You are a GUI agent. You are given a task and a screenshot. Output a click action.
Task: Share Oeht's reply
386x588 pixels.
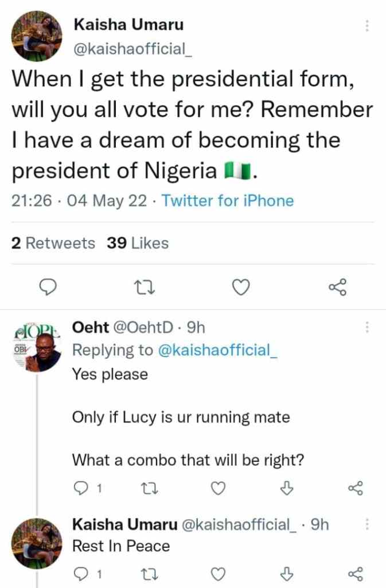click(x=356, y=488)
